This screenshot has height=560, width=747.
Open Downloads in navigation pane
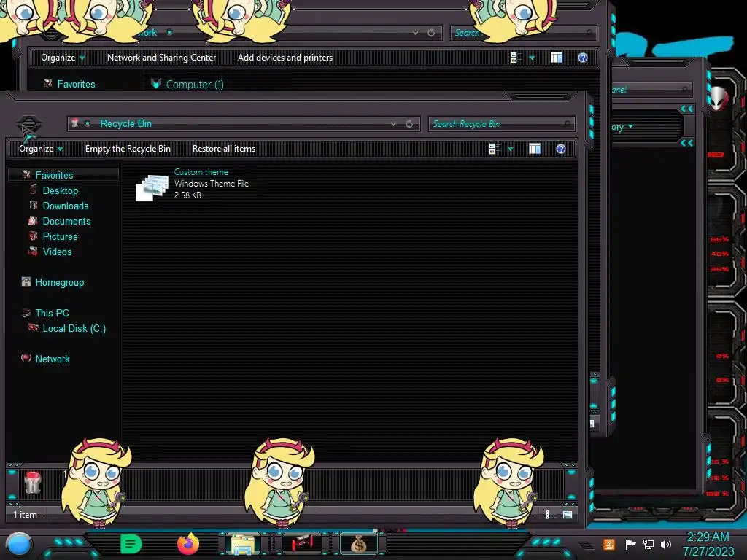[x=66, y=206]
